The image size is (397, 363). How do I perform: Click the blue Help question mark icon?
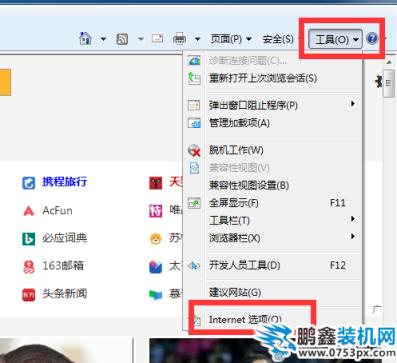click(x=372, y=39)
